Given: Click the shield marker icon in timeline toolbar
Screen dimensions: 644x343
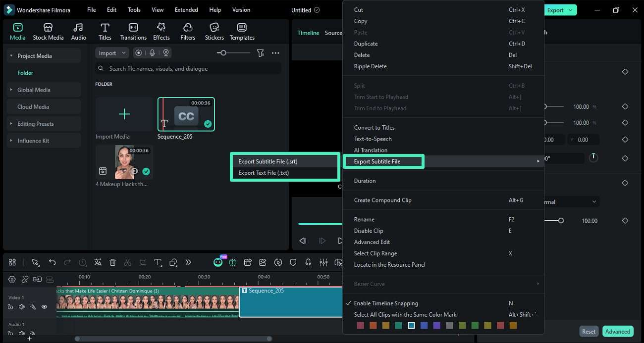Looking at the screenshot, I should pos(293,262).
